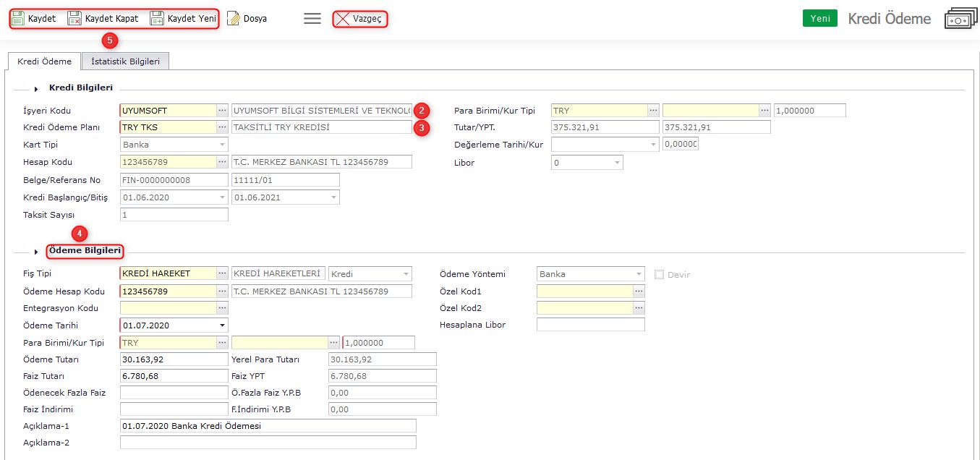This screenshot has height=460, width=980.
Task: Click the Kredi Ödeme money icon
Action: [x=960, y=20]
